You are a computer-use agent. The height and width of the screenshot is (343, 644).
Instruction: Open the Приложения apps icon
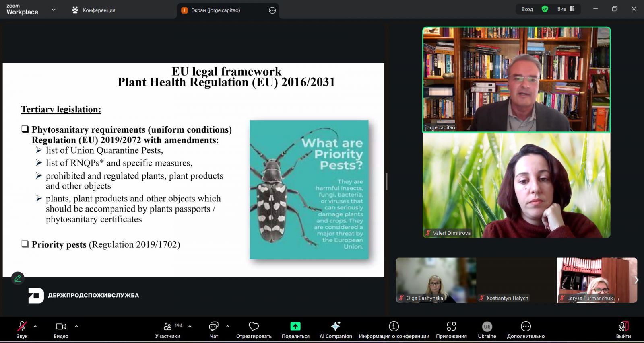(451, 326)
